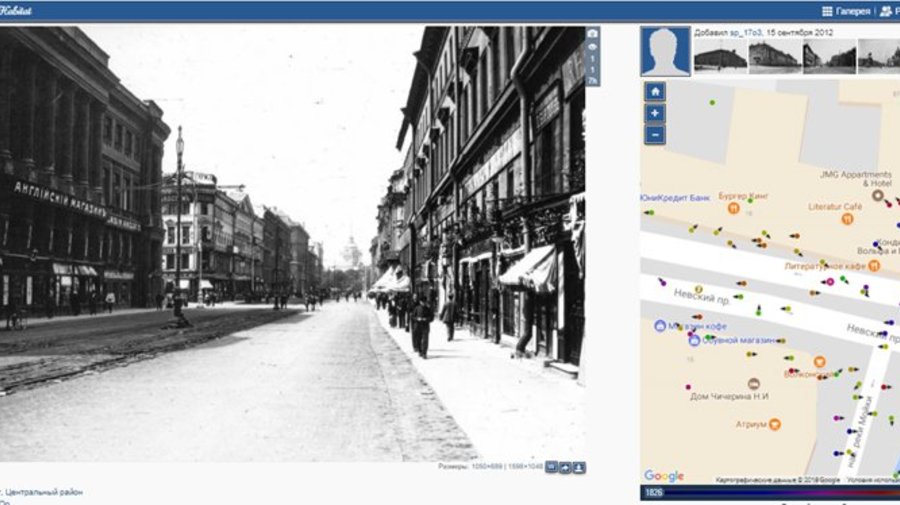
Task: Zoom out the map with minus button
Action: (655, 135)
